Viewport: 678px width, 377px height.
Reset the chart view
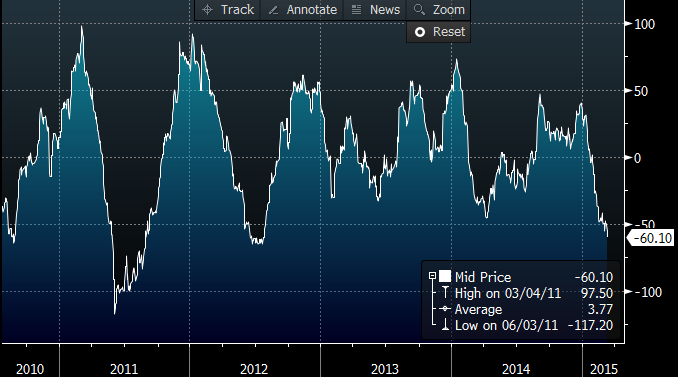pyautogui.click(x=438, y=32)
